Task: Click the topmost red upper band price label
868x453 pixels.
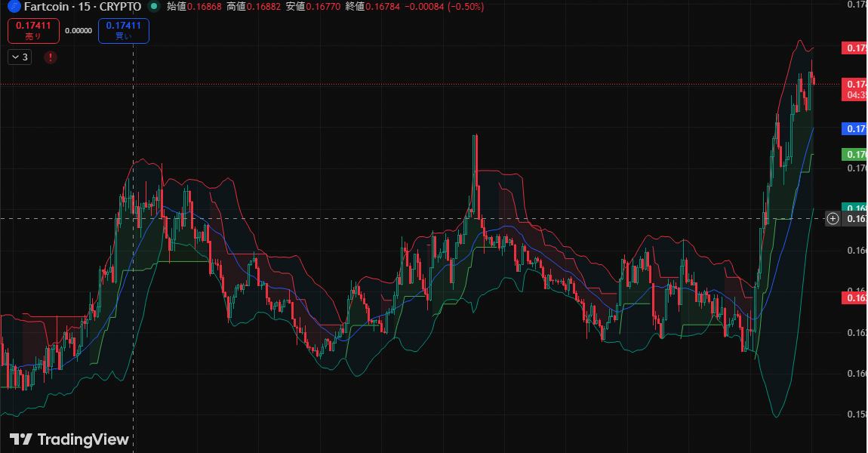Action: click(854, 48)
